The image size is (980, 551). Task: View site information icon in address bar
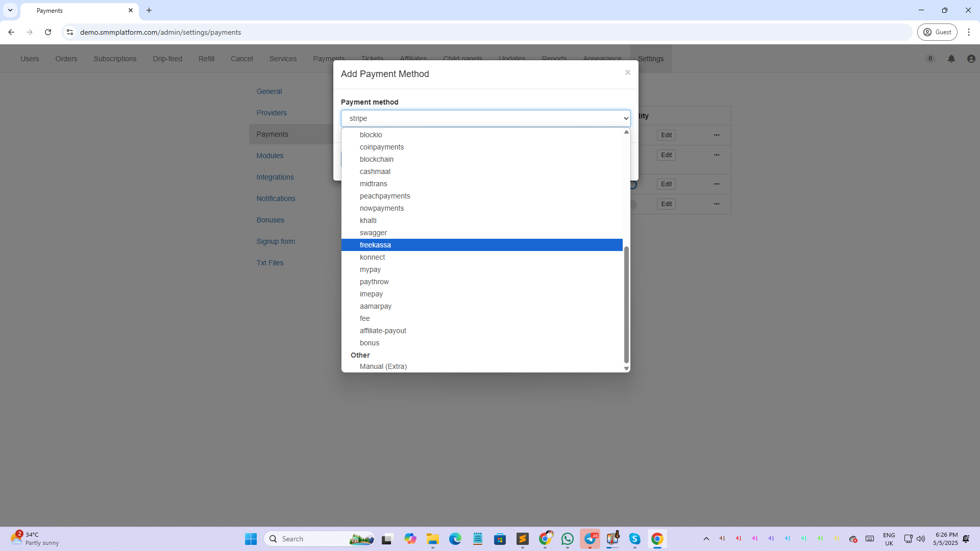(x=70, y=32)
